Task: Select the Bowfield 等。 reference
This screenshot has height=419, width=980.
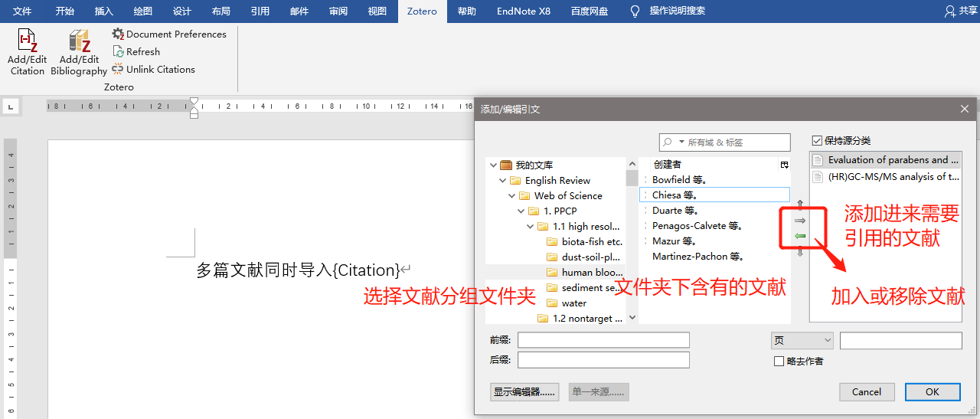Action: tap(714, 180)
